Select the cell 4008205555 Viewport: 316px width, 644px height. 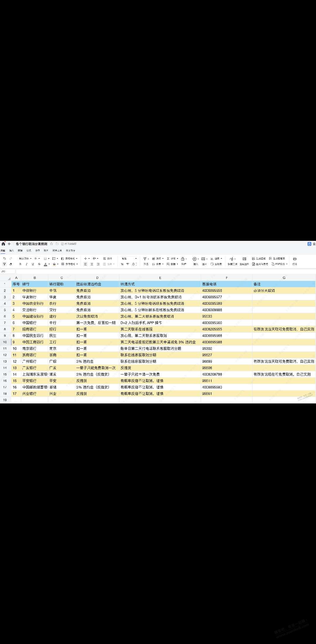coord(226,329)
